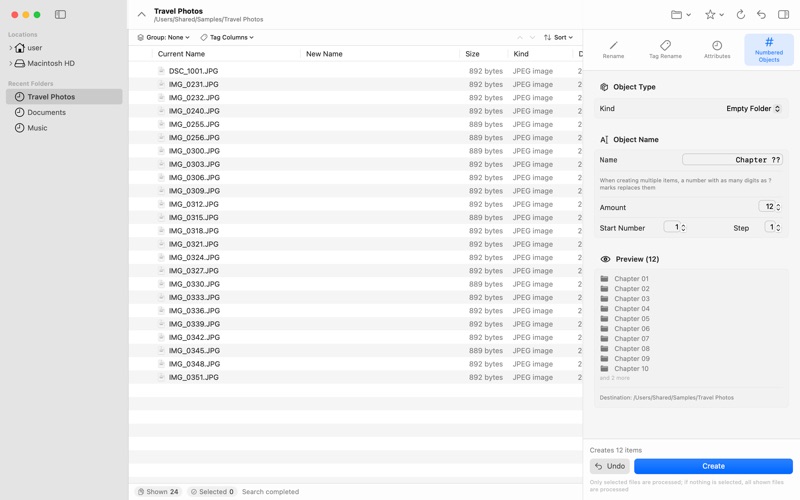Select file IMG_0256.JPG
Image resolution: width=800 pixels, height=500 pixels.
coord(194,137)
